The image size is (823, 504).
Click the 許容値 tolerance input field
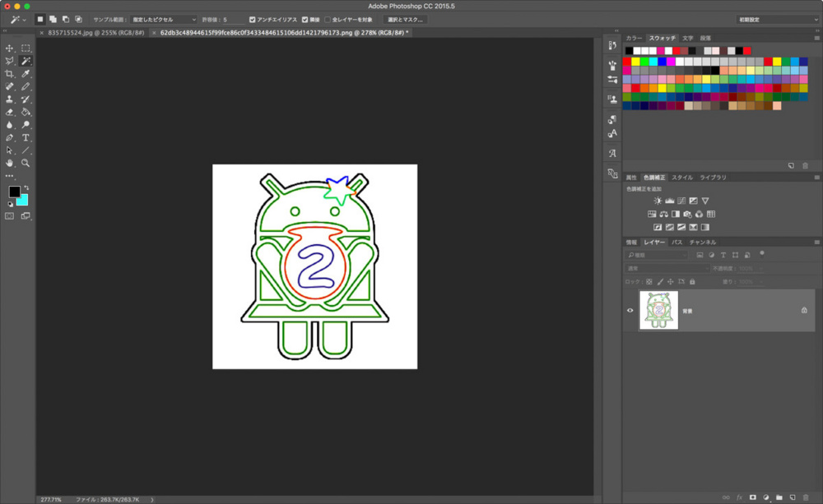(234, 20)
